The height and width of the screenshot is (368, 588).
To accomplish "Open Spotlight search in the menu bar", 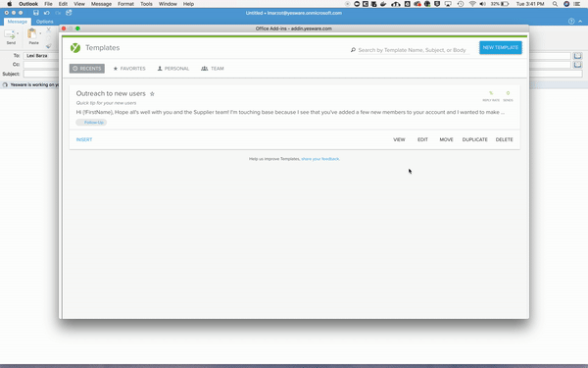I will (555, 4).
